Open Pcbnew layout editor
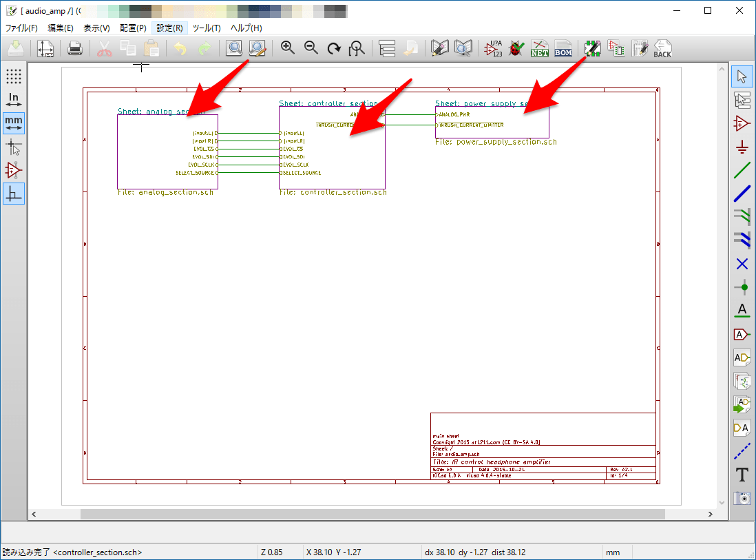The width and height of the screenshot is (756, 560). tap(640, 49)
